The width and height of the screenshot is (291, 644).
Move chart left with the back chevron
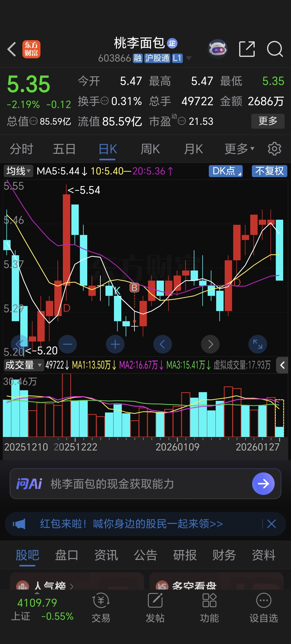click(162, 344)
